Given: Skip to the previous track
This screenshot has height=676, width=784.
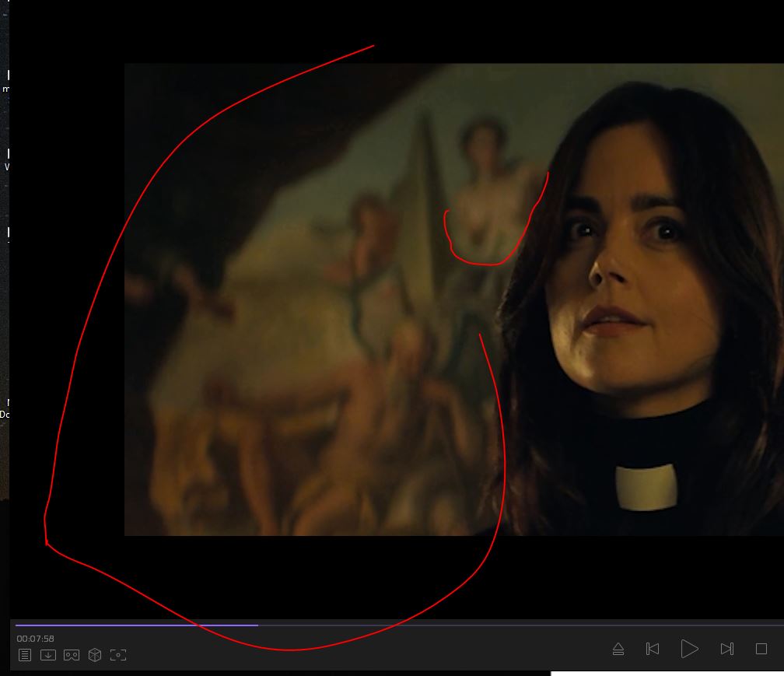Looking at the screenshot, I should pyautogui.click(x=653, y=649).
